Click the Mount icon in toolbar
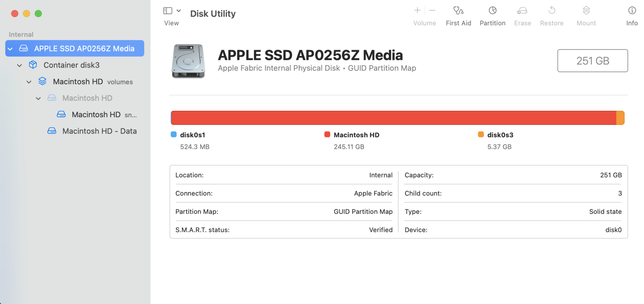Screen dimensions: 644x304 [586, 11]
